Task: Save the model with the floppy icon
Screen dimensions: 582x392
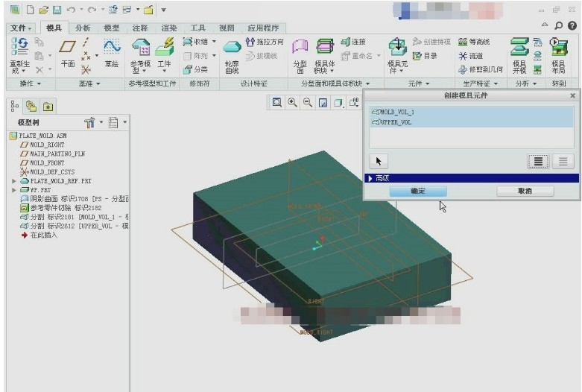Action: coord(57,10)
